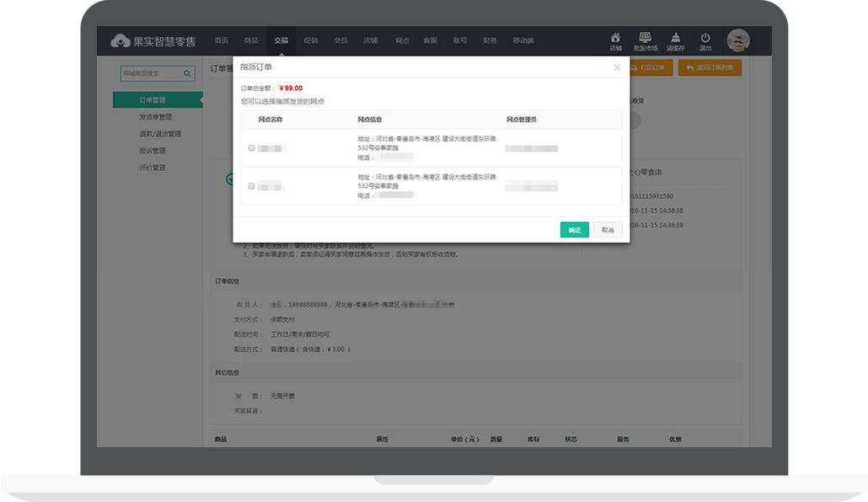Click the 清缓存 clear cache icon
Image resolution: width=868 pixels, height=502 pixels.
pos(675,38)
